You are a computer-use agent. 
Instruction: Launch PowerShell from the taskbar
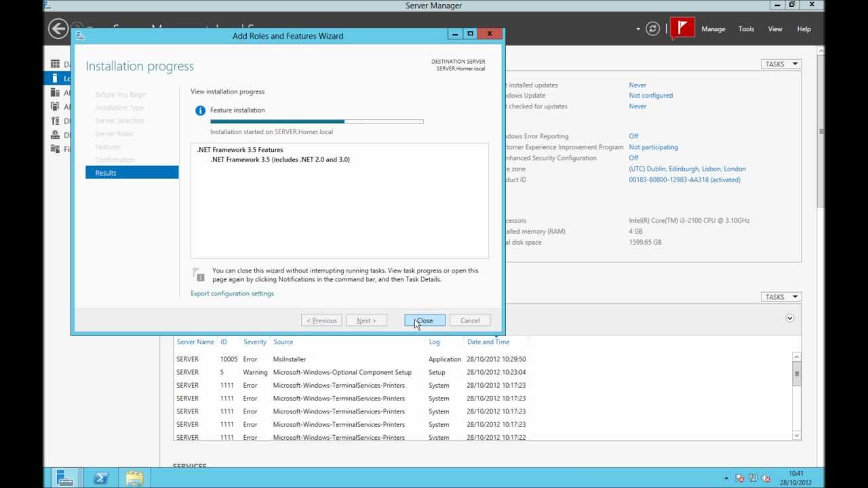(101, 478)
